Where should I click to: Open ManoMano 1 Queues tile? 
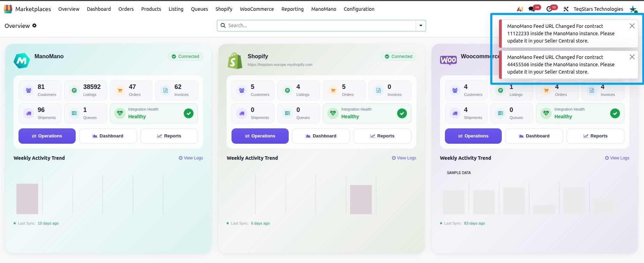coord(85,113)
